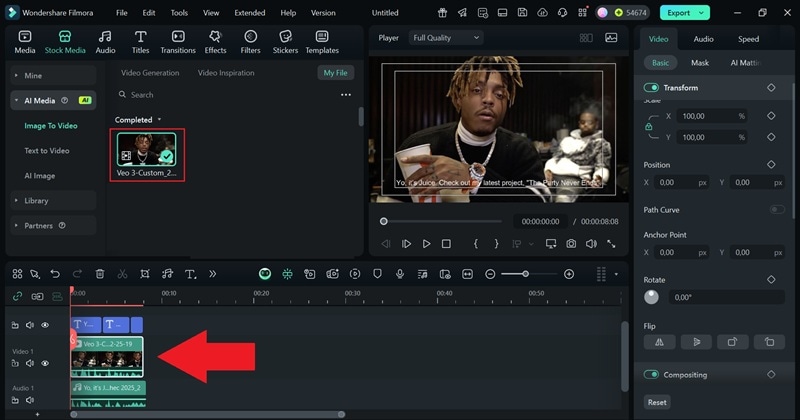Expand the Library section
Viewport: 800px width, 420px height.
53,201
